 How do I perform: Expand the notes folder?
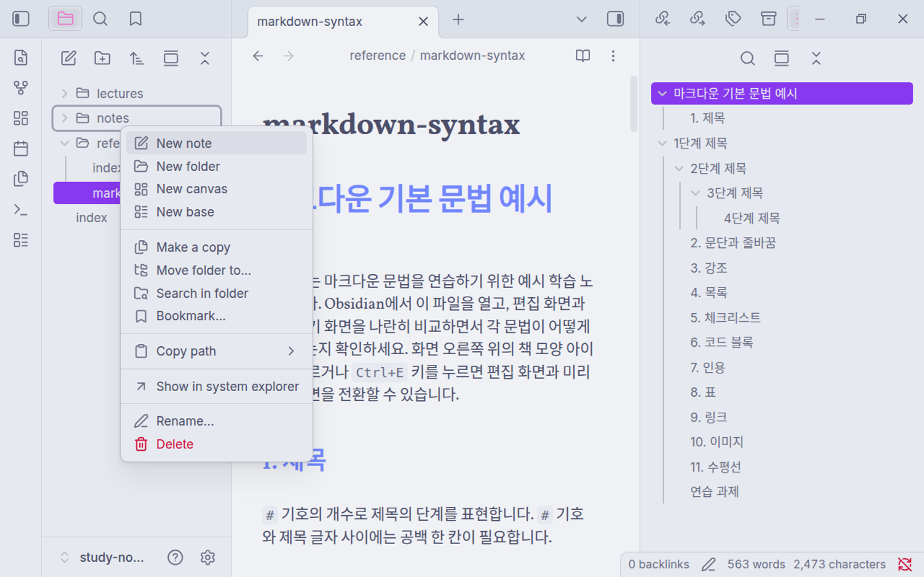point(64,118)
